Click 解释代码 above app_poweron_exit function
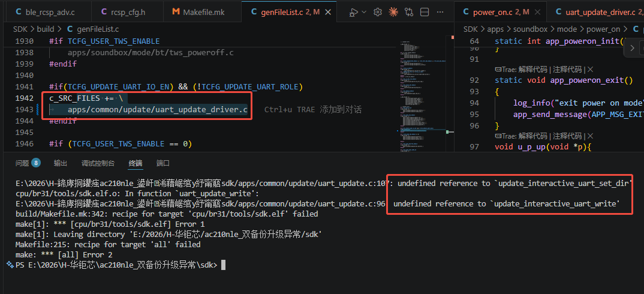The width and height of the screenshot is (644, 294). [x=533, y=70]
